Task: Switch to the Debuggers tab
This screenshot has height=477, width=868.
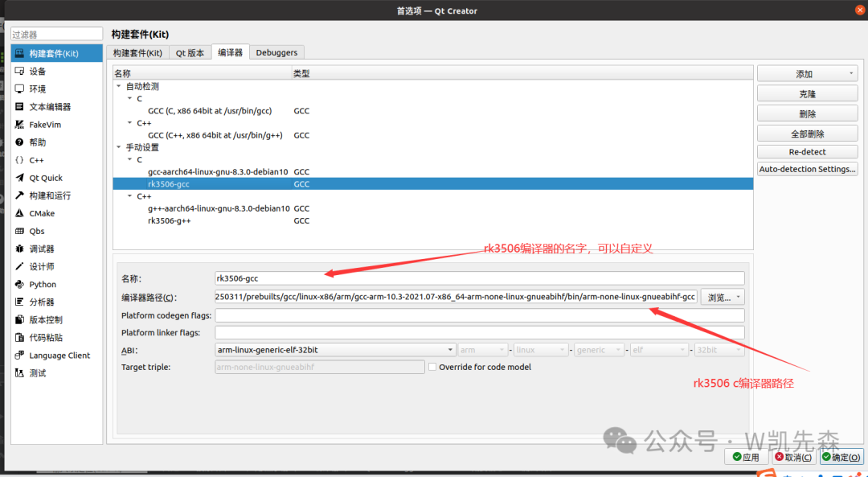Action: 276,53
